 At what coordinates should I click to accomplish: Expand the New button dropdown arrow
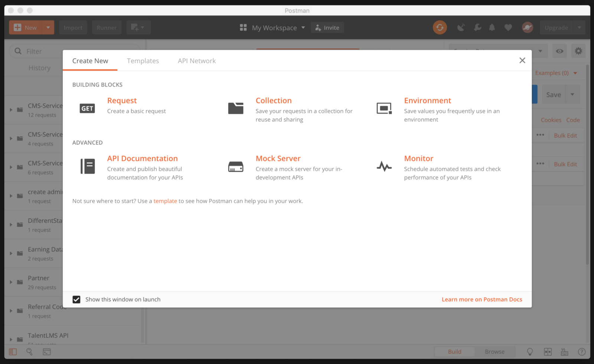coord(48,27)
